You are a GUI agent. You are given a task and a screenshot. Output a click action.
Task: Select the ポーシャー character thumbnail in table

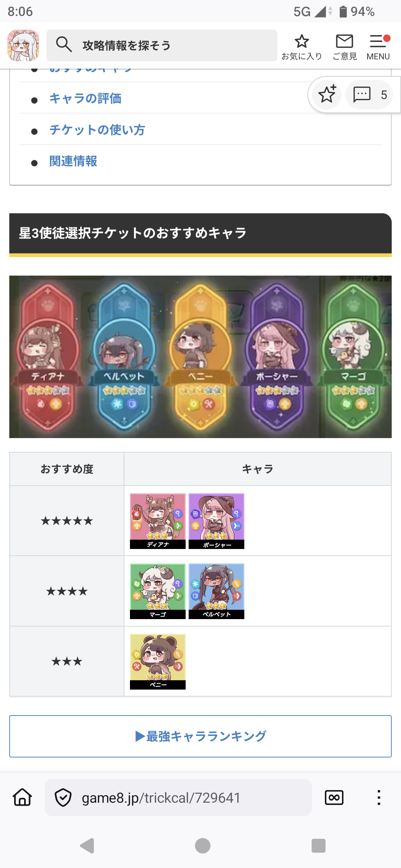point(216,521)
